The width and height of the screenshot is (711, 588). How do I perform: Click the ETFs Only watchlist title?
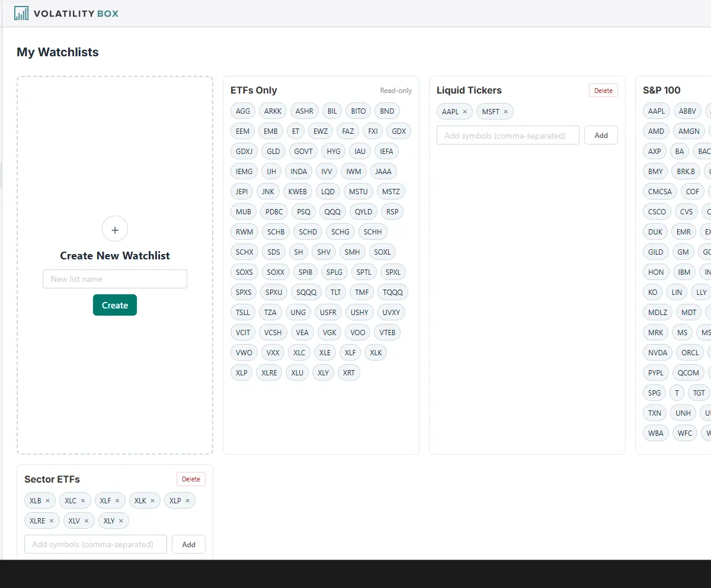[x=254, y=91]
